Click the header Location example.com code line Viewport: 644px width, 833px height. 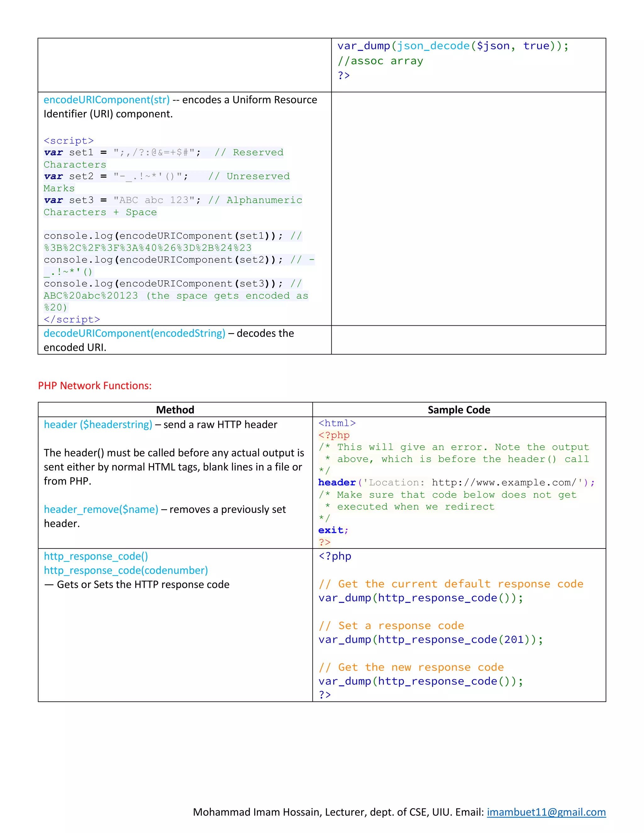[456, 483]
